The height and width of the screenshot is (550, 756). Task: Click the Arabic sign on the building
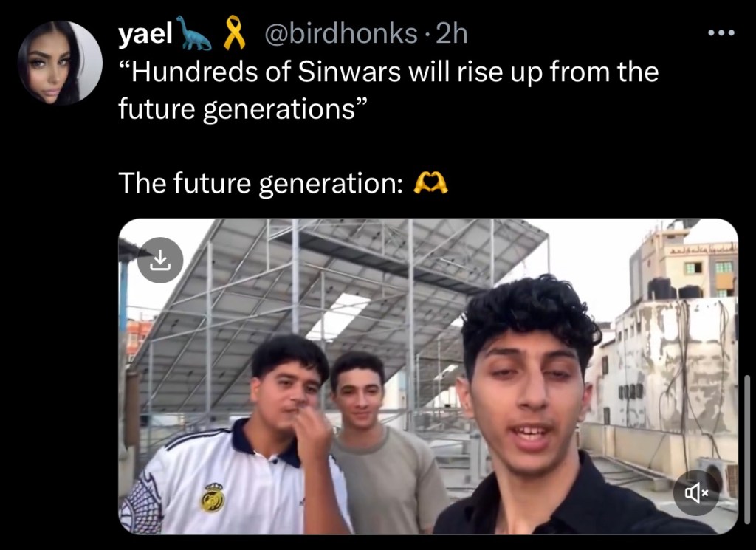(701, 250)
